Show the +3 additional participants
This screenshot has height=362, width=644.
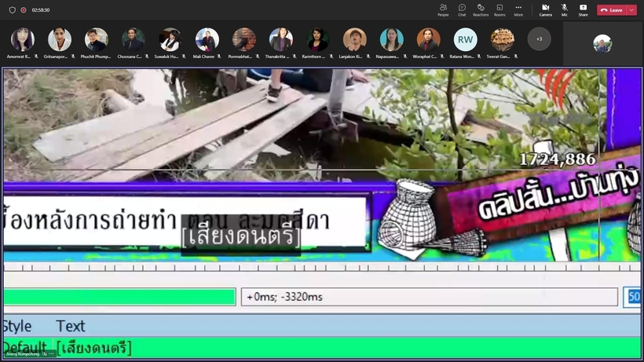pos(540,39)
